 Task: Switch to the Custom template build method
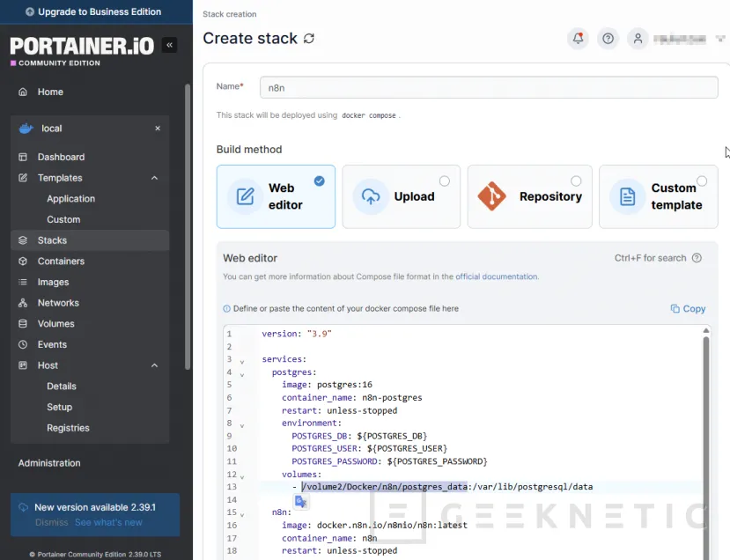click(x=658, y=196)
